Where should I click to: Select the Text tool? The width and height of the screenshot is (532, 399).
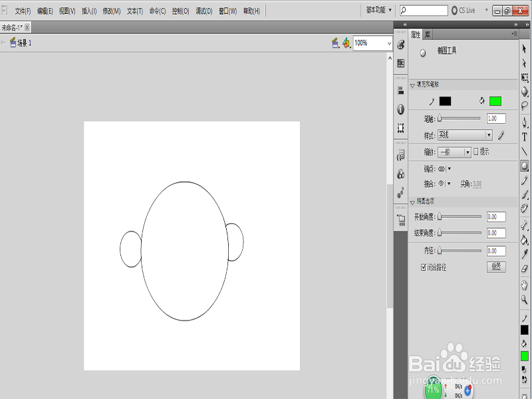point(525,137)
